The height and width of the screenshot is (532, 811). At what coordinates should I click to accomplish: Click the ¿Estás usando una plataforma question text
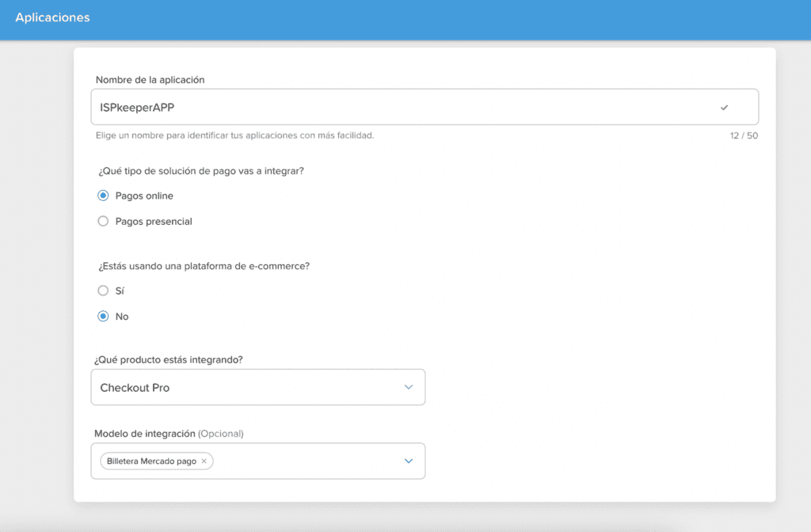(x=204, y=265)
